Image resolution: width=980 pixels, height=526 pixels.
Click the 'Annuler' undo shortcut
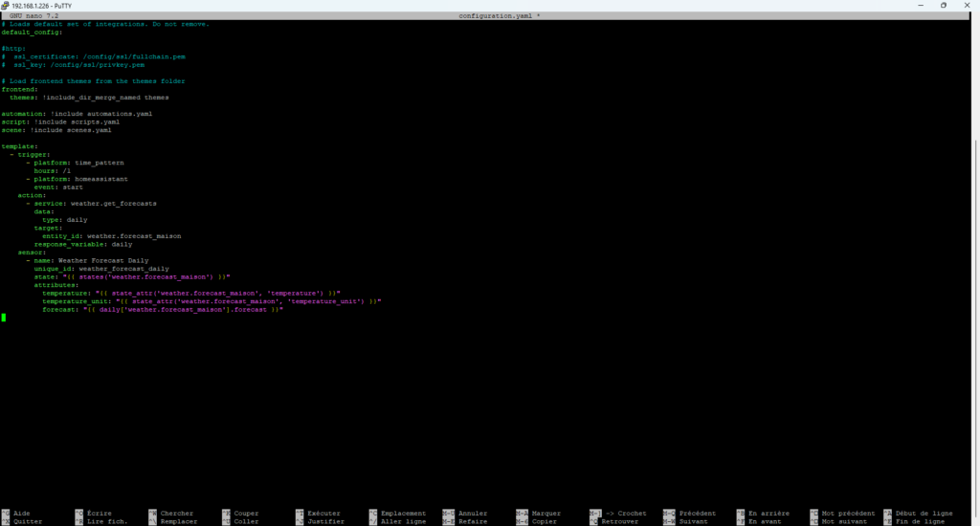[x=473, y=514]
